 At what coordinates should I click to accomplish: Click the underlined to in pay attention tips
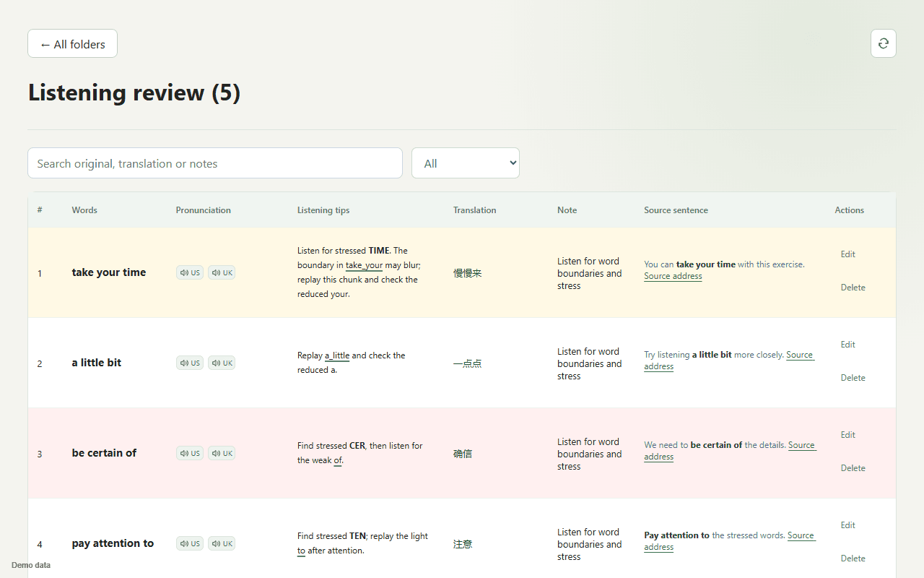(x=301, y=551)
